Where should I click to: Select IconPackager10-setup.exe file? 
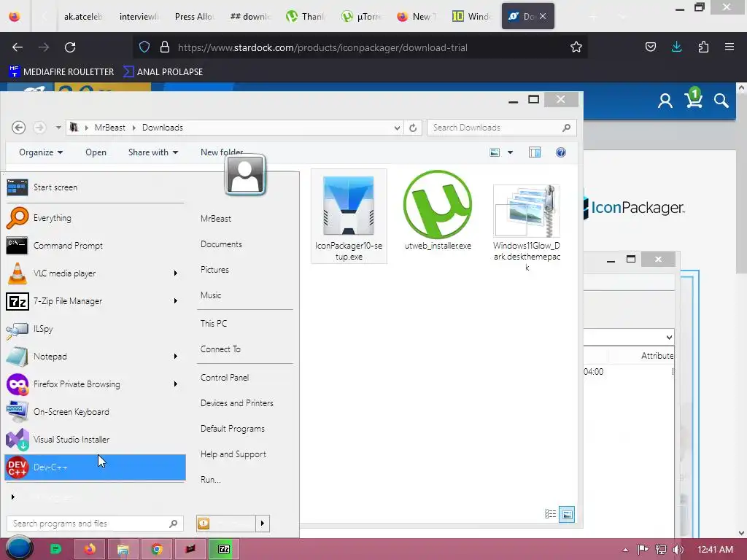(x=349, y=217)
